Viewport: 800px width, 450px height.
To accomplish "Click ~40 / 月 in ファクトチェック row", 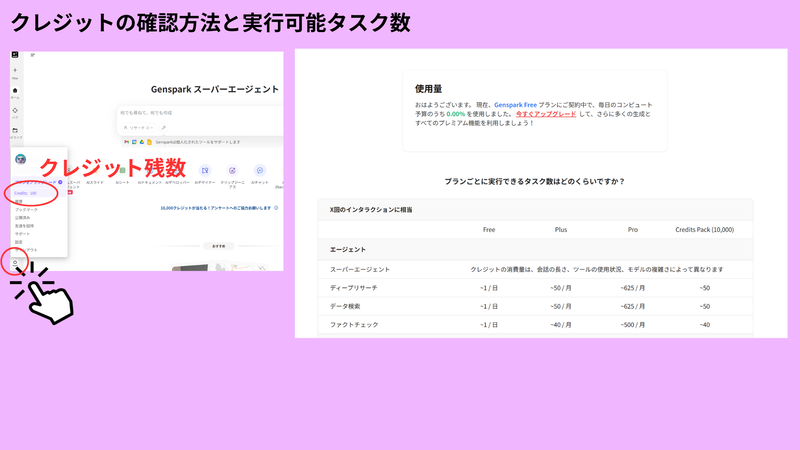I will click(x=561, y=324).
